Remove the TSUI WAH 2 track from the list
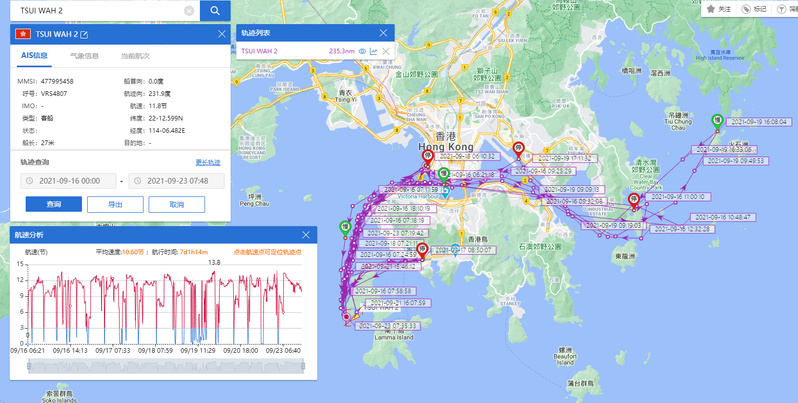Screen dimensions: 798x403 386,51
